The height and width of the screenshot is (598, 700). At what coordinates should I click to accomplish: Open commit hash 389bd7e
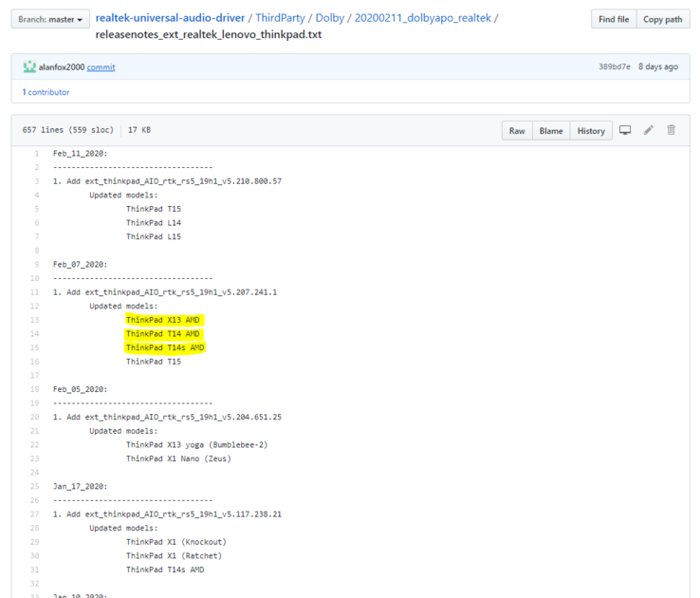pos(615,66)
